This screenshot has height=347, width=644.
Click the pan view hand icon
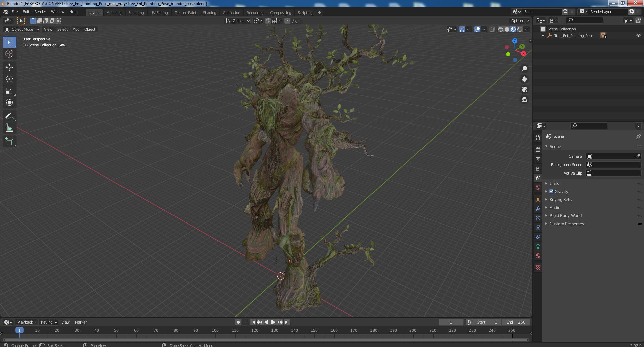(524, 79)
